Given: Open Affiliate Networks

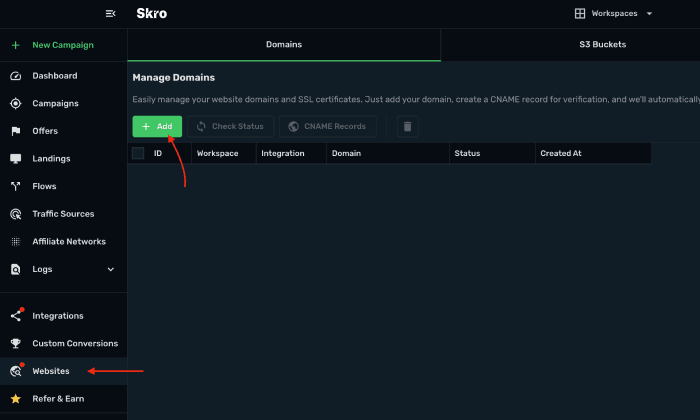Looking at the screenshot, I should click(69, 241).
